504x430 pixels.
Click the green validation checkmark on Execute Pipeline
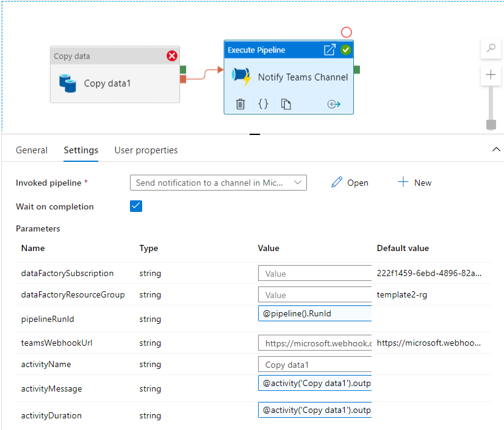point(346,50)
